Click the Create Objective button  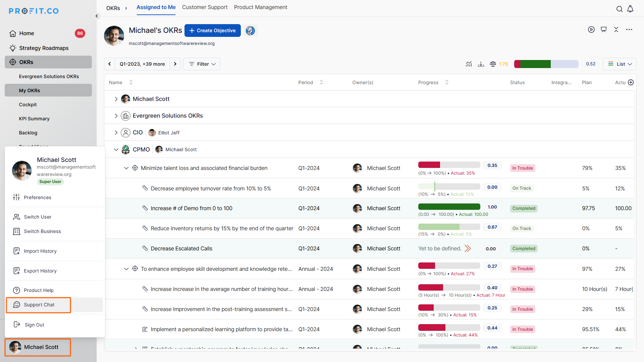[x=212, y=31]
